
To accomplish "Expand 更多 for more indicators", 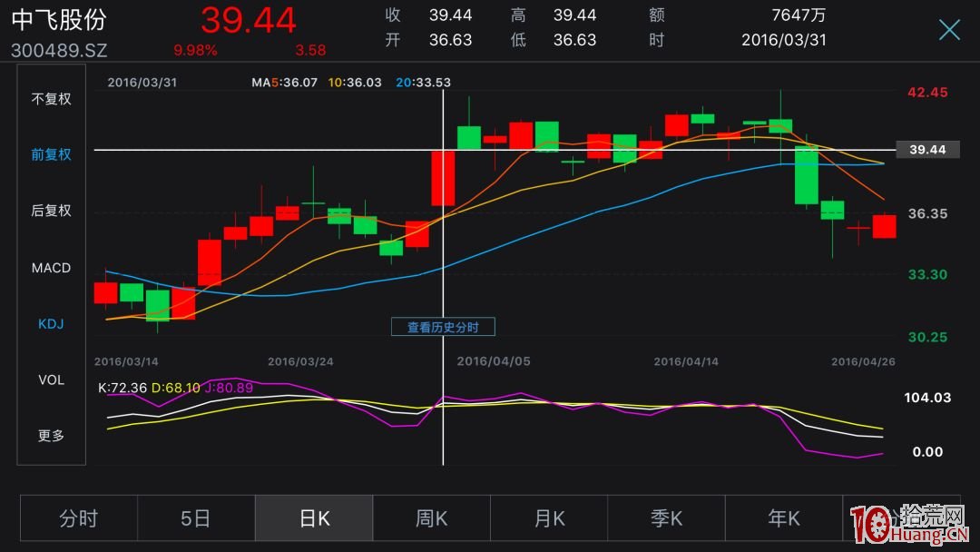I will click(x=51, y=436).
